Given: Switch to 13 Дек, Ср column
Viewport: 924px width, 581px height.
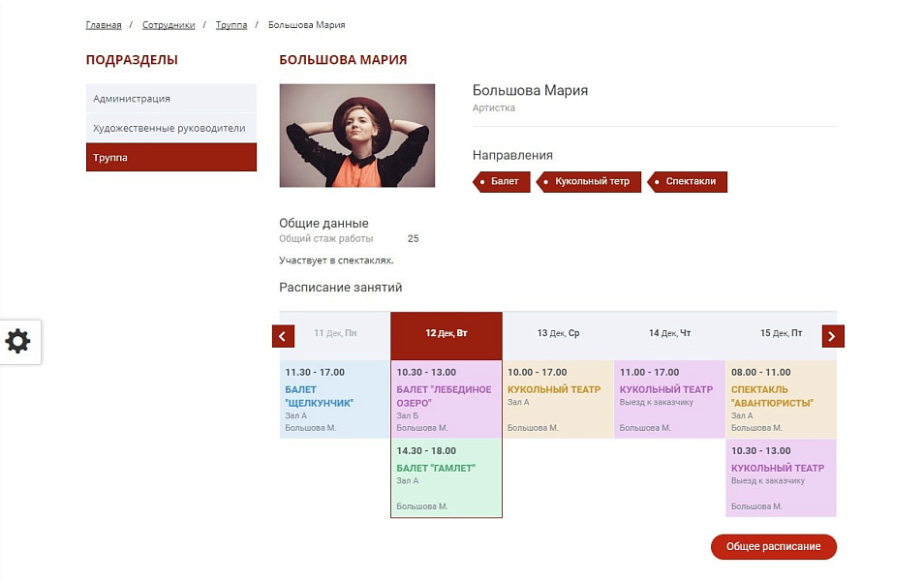Looking at the screenshot, I should click(x=558, y=334).
